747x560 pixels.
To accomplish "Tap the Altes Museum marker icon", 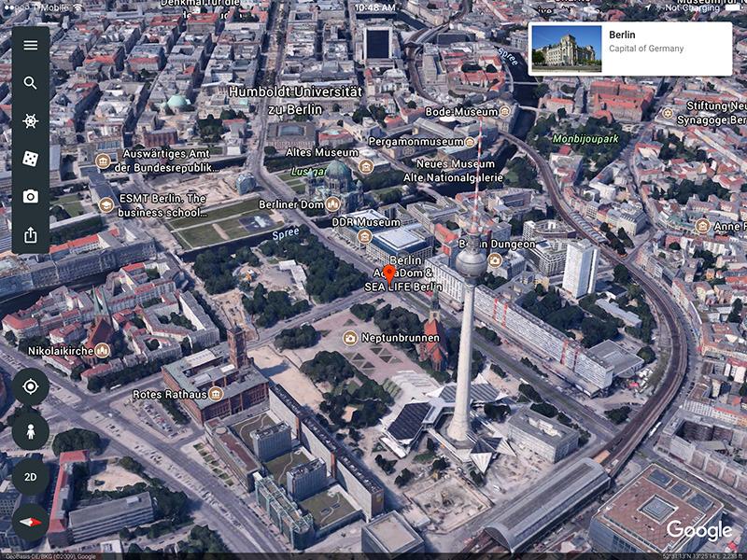I will [x=366, y=166].
